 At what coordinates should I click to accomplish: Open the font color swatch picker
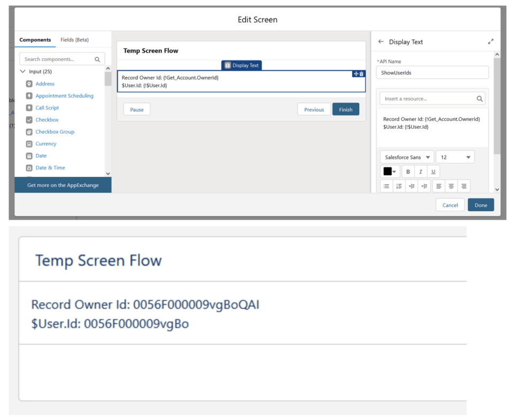(x=388, y=172)
